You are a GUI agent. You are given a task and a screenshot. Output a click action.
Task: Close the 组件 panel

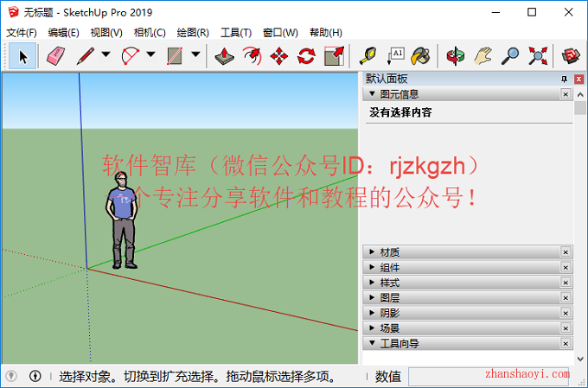[x=566, y=267]
